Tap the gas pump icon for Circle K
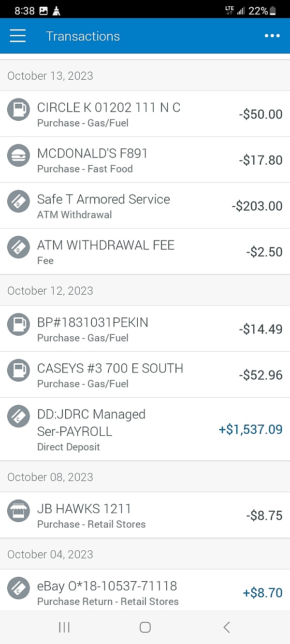 pyautogui.click(x=18, y=109)
